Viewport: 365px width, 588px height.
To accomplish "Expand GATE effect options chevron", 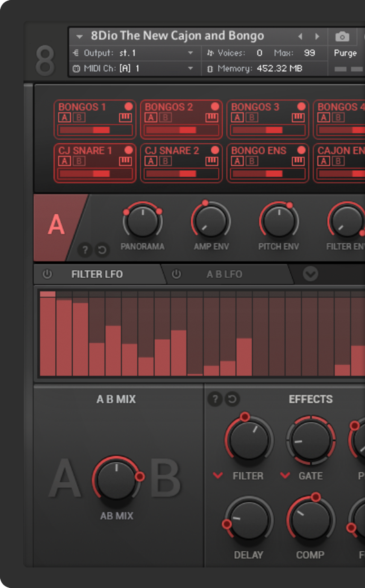I will 285,476.
